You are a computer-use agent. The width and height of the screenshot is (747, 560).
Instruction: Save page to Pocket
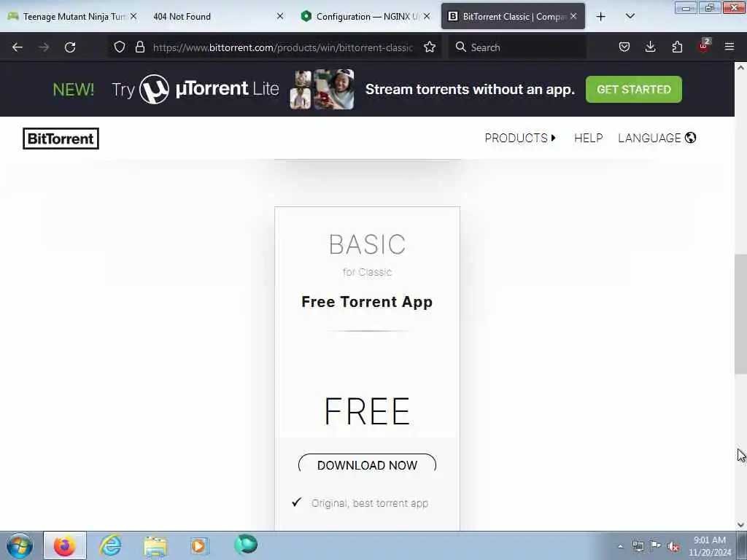[x=624, y=47]
